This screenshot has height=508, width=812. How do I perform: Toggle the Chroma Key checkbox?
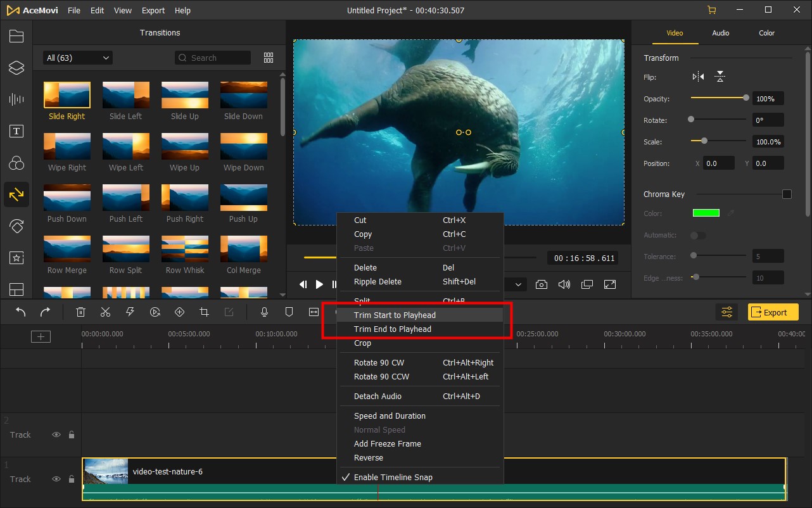[787, 194]
